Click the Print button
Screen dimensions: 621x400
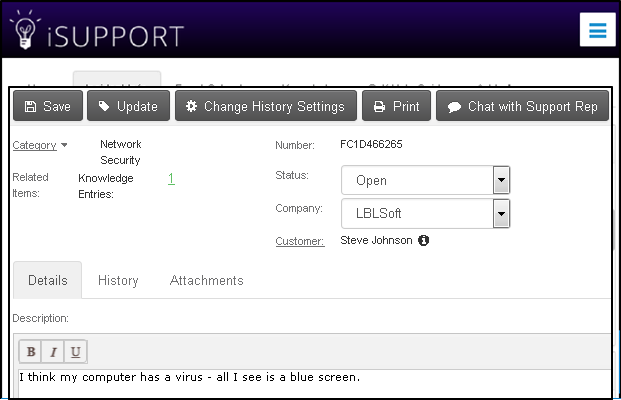[396, 106]
